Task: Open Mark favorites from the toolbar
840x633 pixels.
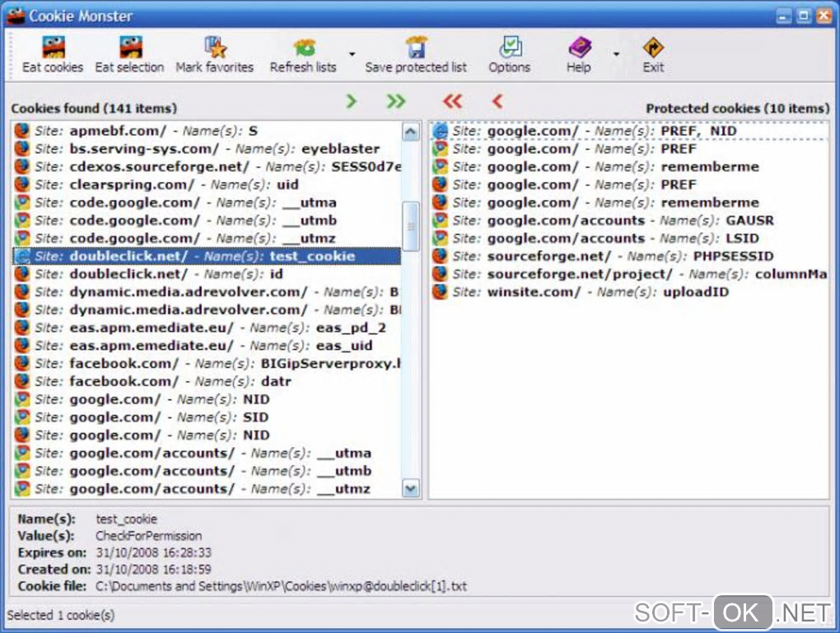Action: click(216, 48)
